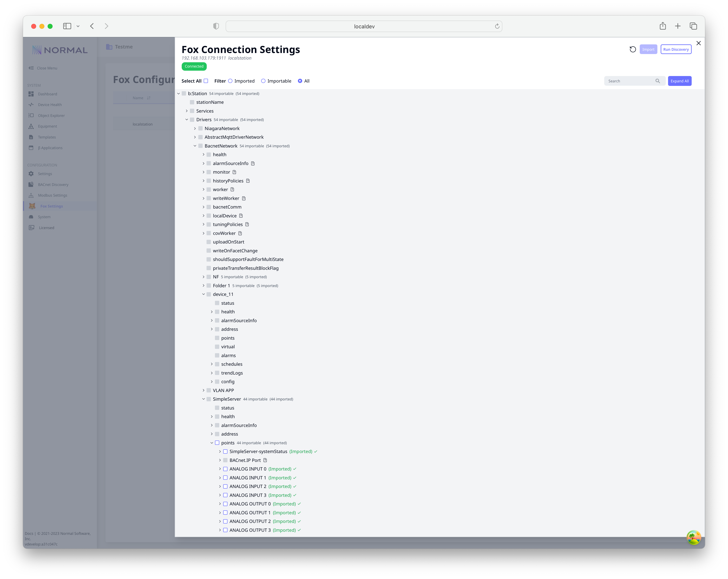
Task: Select the Importable filter radio button
Action: point(263,81)
